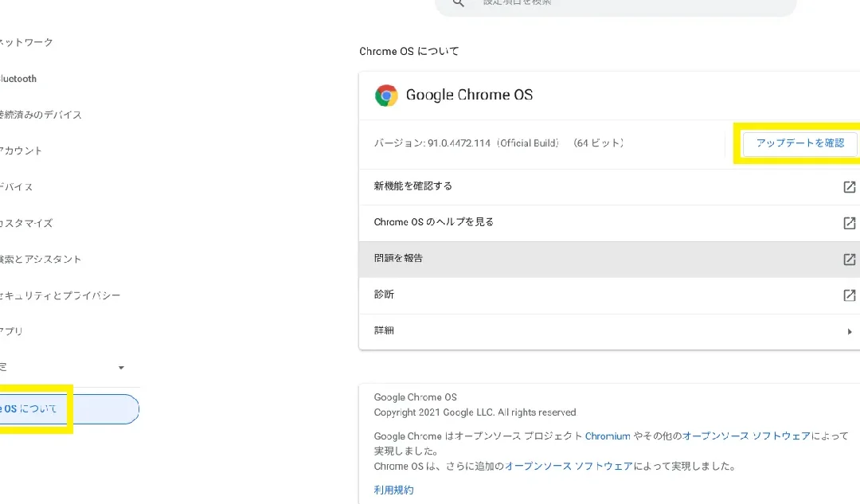This screenshot has height=504, width=860.
Task: Open セキュリティとプライバシー section
Action: [60, 295]
